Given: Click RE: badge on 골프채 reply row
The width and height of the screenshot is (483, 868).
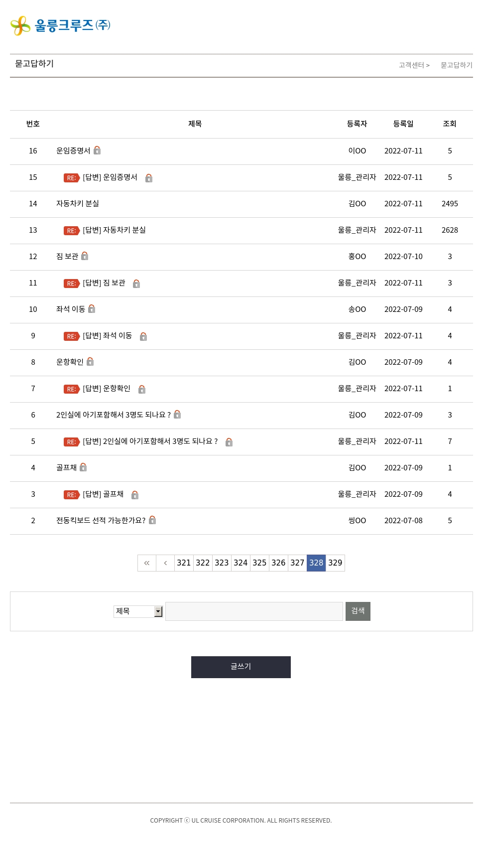Looking at the screenshot, I should tap(71, 495).
